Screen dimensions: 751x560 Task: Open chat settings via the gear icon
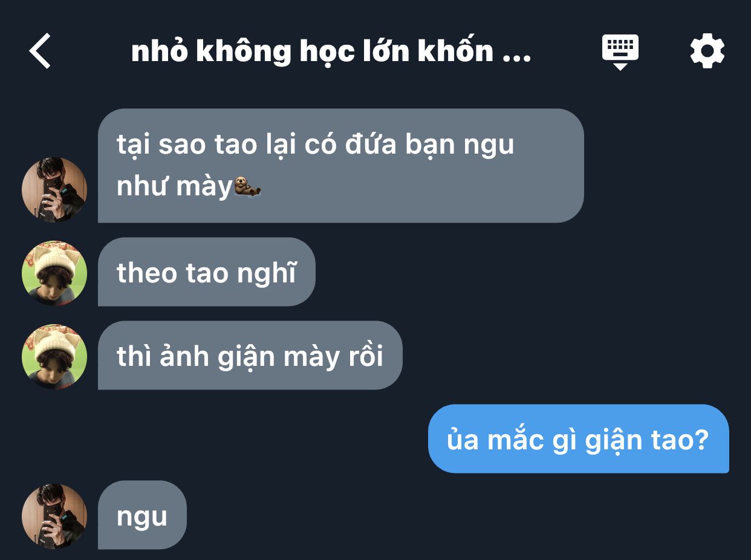coord(707,51)
